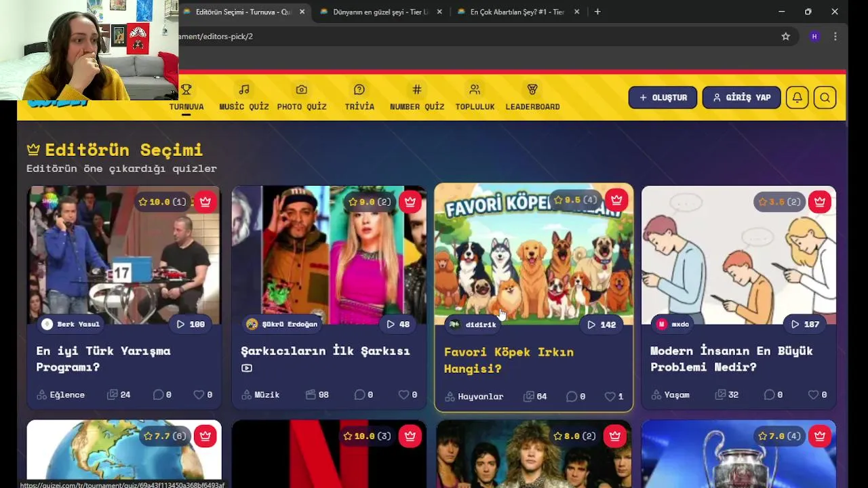Open notifications bell icon

pos(797,98)
